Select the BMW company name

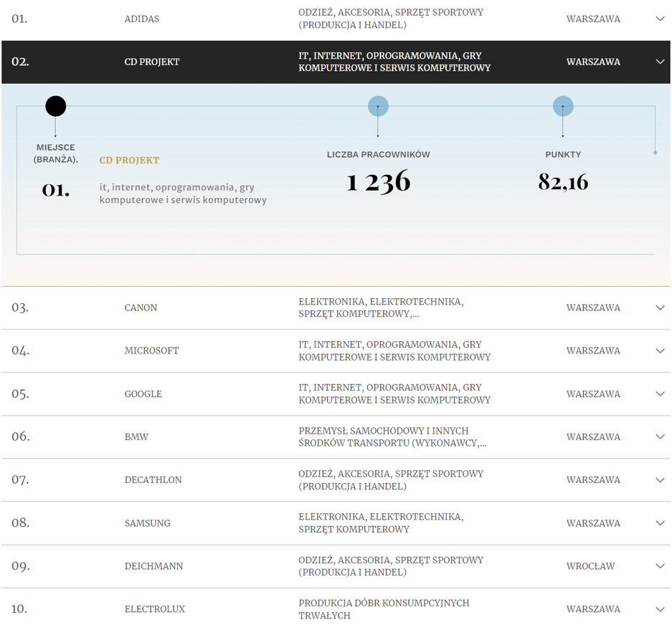(x=136, y=437)
